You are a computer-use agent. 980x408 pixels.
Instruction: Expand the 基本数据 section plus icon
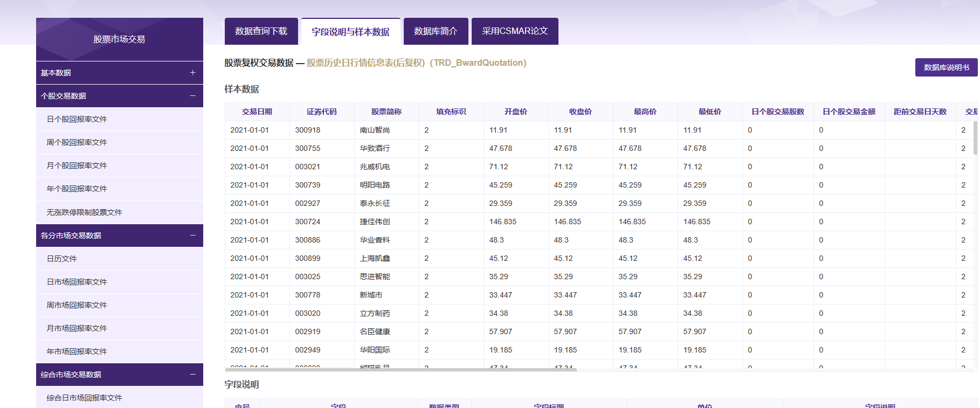click(x=192, y=73)
